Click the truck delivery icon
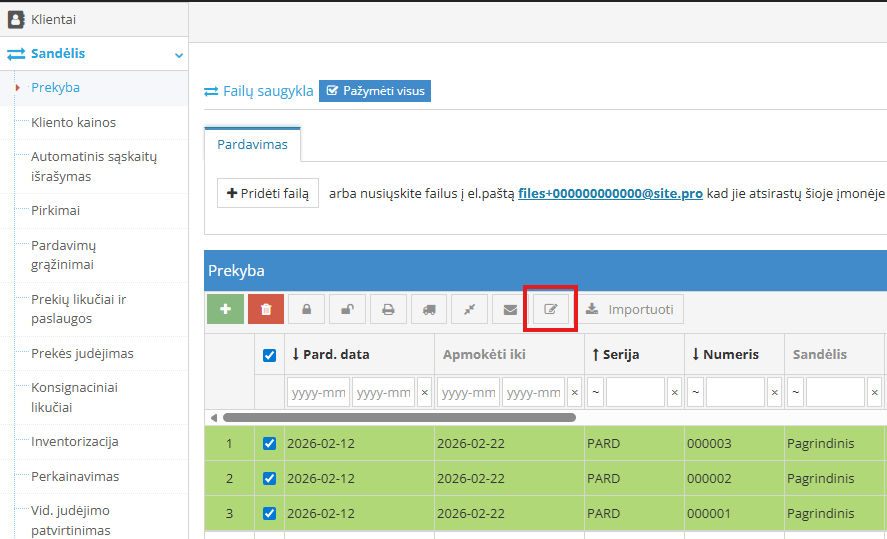 click(x=429, y=310)
